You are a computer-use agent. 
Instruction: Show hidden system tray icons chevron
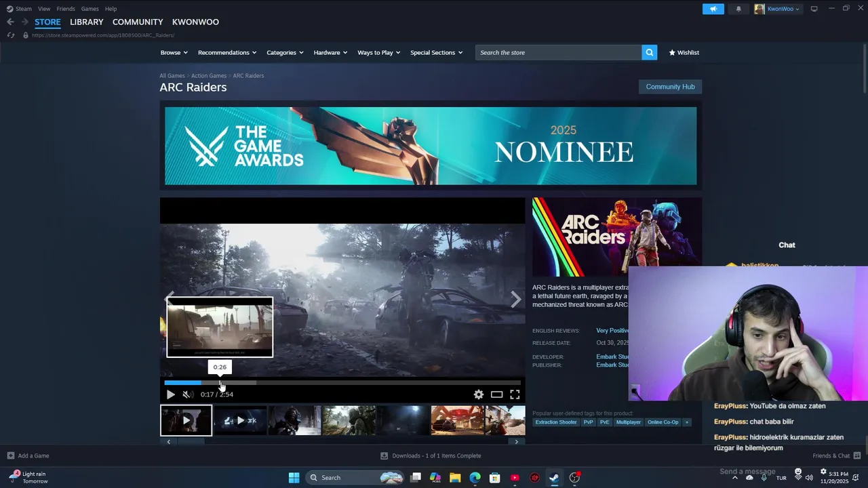(x=734, y=478)
